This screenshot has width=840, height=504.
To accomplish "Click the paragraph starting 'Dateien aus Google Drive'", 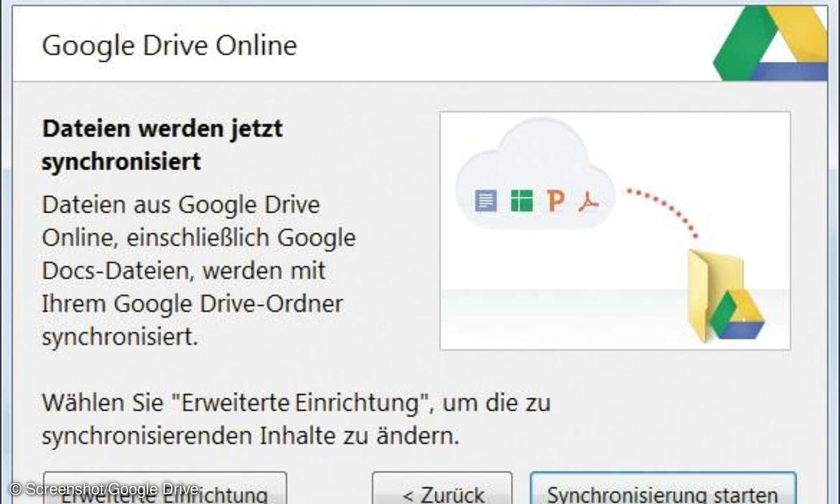I will click(x=199, y=272).
